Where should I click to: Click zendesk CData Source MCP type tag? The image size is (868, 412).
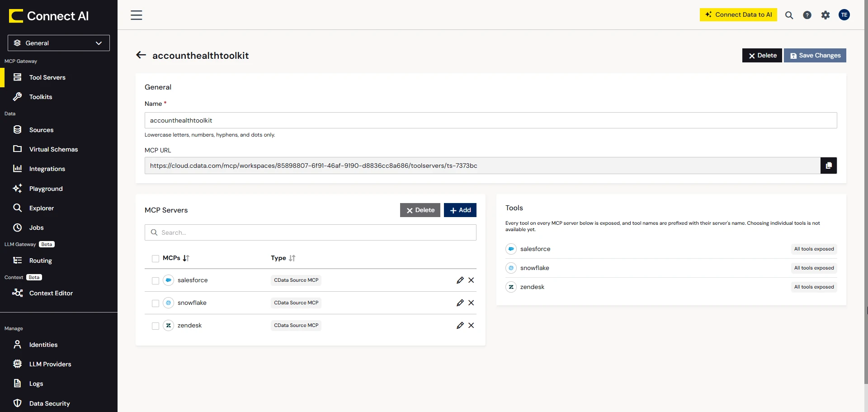296,325
